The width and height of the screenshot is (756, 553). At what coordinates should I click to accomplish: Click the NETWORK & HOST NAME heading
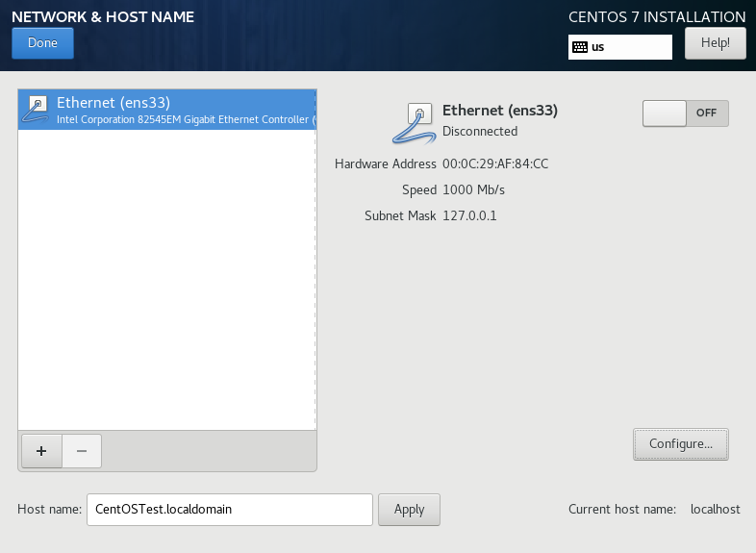tap(103, 17)
